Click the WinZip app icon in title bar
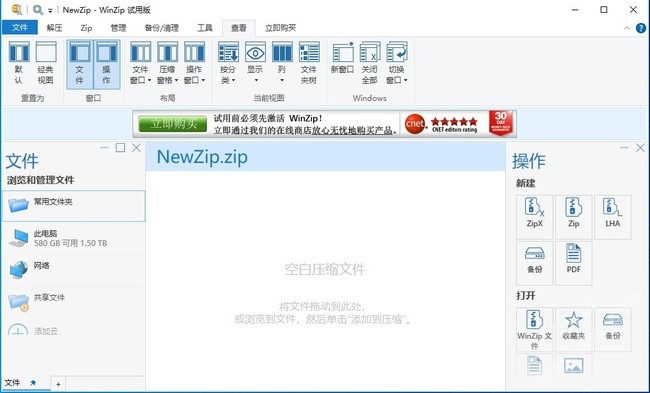Image resolution: width=650 pixels, height=393 pixels. click(17, 10)
